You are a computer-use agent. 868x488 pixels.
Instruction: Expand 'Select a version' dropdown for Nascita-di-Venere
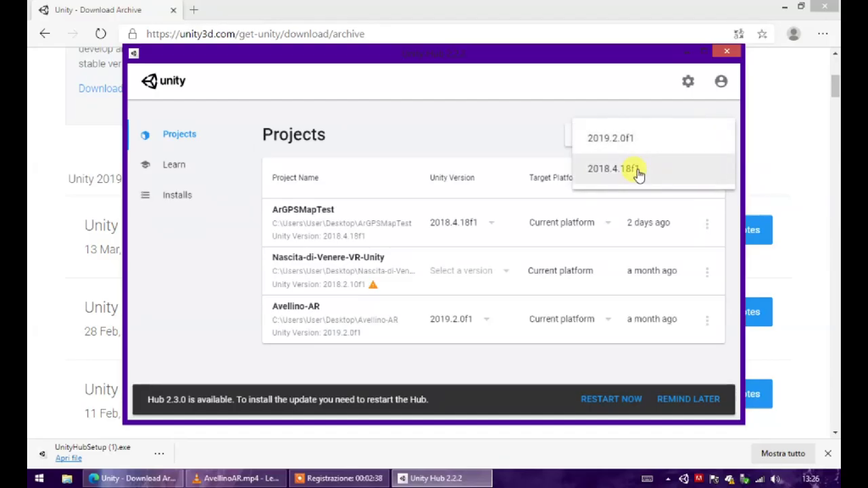[x=506, y=271]
